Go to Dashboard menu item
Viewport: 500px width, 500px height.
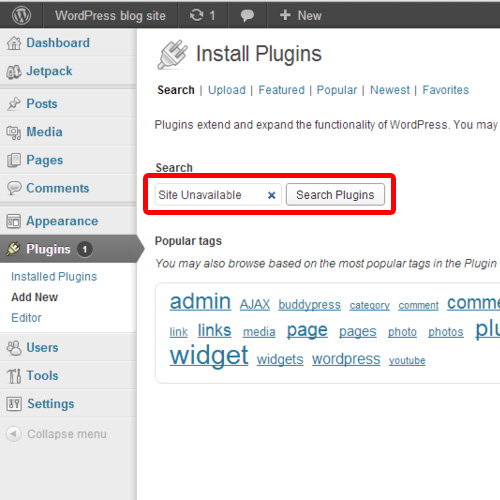pyautogui.click(x=58, y=43)
